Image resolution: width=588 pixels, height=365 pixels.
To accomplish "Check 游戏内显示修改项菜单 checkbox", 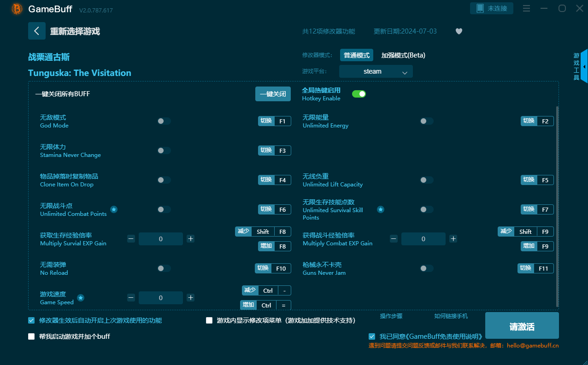I will tap(209, 320).
